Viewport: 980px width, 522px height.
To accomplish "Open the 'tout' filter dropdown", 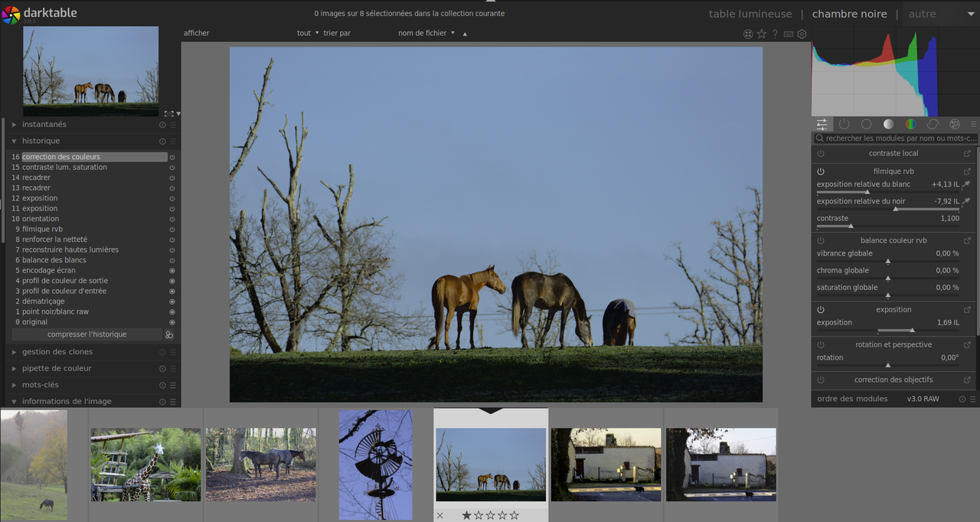I will point(308,33).
